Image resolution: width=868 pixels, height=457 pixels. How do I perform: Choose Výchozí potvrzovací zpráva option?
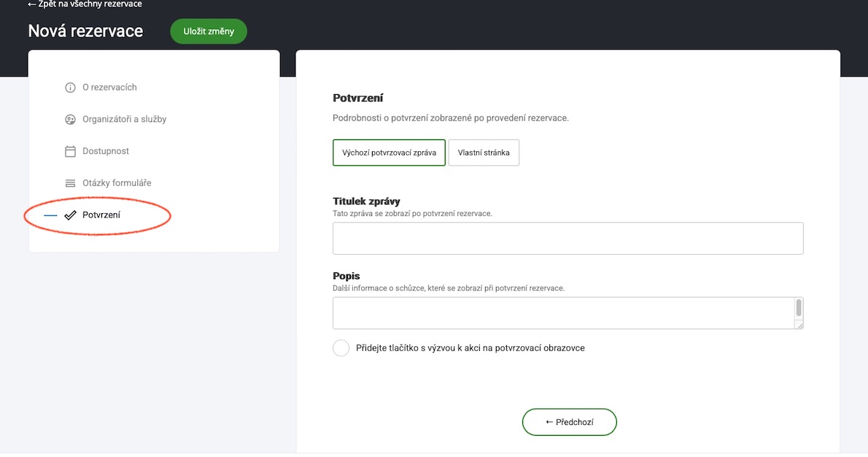click(389, 153)
